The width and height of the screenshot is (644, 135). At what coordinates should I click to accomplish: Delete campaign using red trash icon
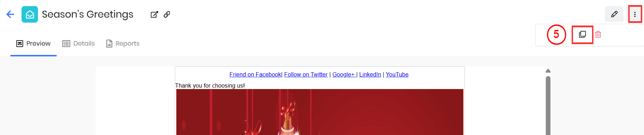coord(598,34)
